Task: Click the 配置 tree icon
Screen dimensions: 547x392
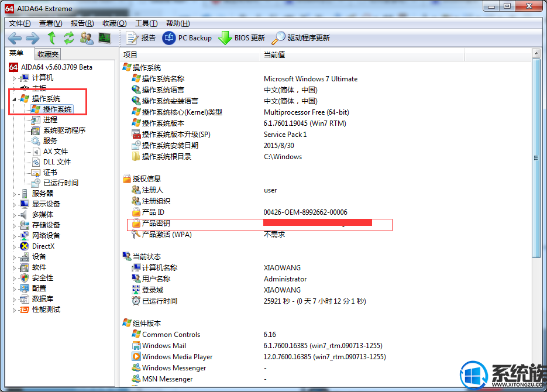Action: (25, 288)
